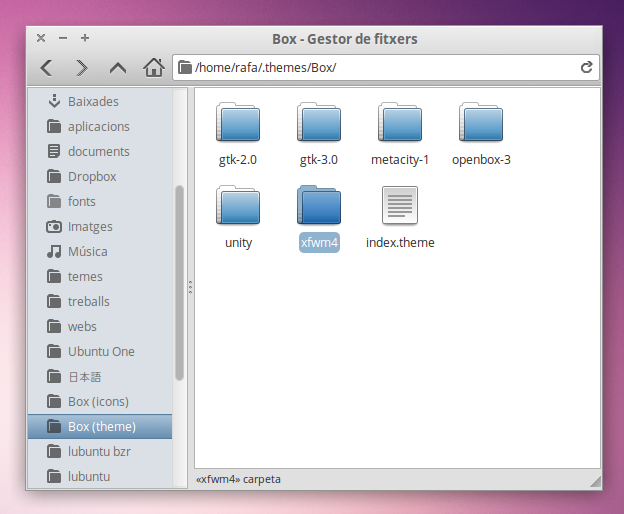Go up to the parent folder
Screen dimensions: 624x514
[x=118, y=68]
